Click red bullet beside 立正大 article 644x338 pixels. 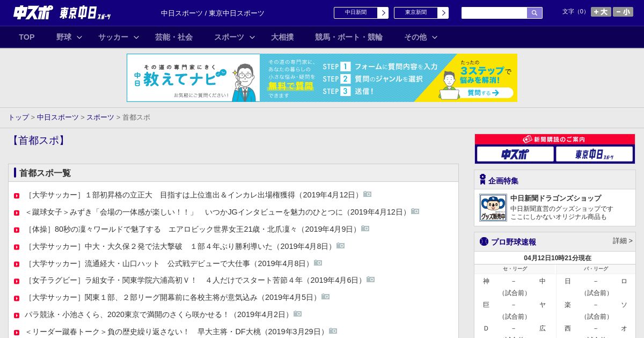(17, 196)
